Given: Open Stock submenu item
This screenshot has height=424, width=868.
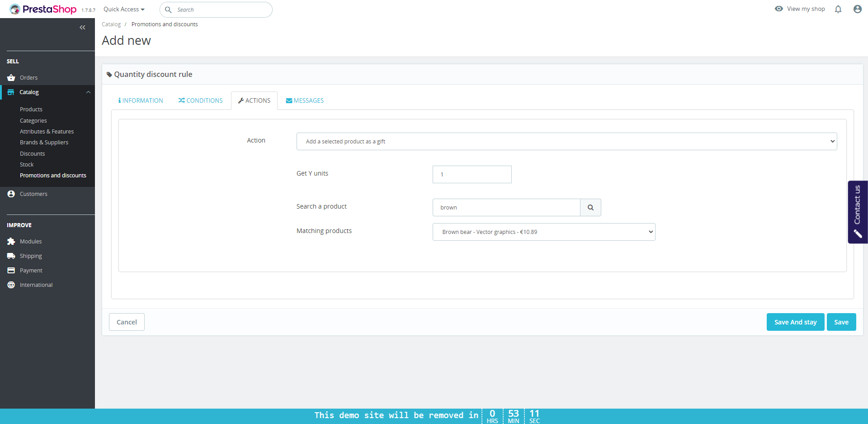Looking at the screenshot, I should coord(27,165).
